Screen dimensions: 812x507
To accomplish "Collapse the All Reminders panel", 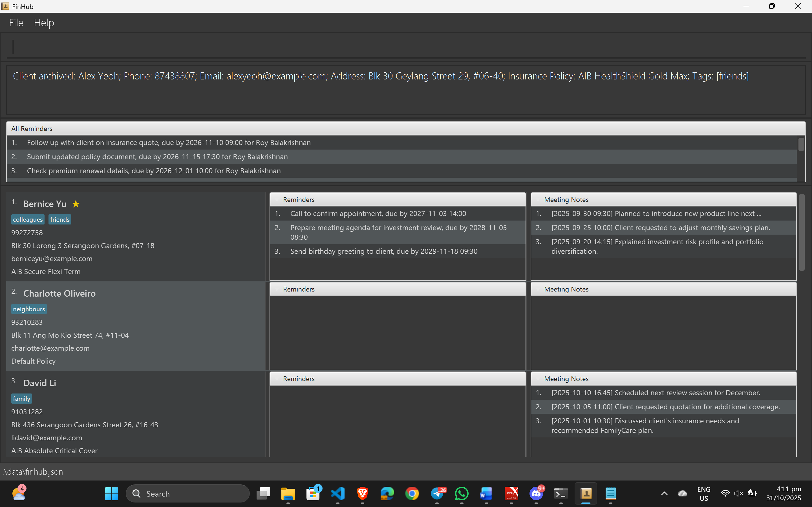I will (x=32, y=129).
